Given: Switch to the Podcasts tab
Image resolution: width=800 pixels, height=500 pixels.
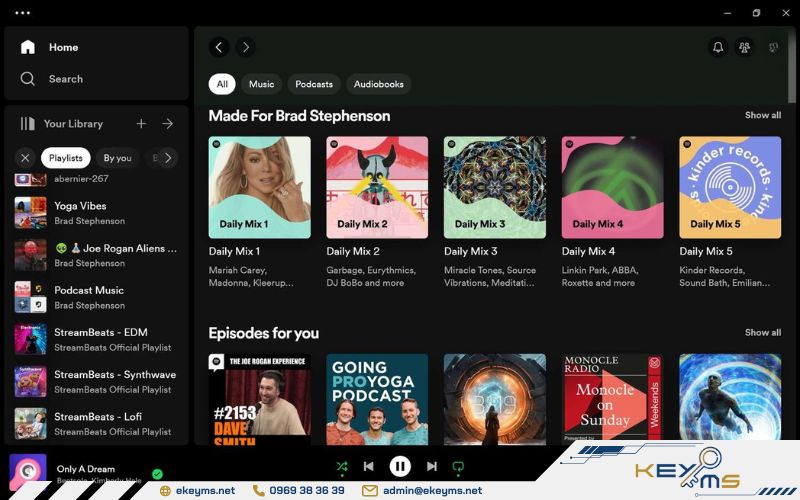Looking at the screenshot, I should 314,84.
